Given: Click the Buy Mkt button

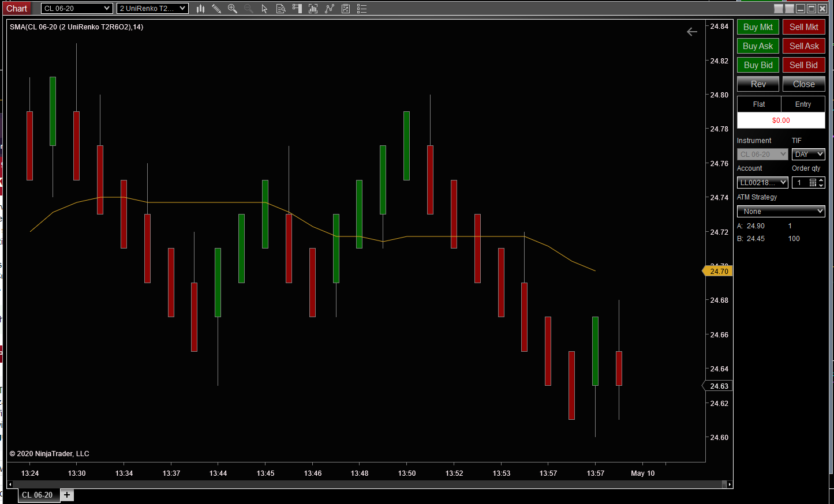Looking at the screenshot, I should [x=758, y=27].
